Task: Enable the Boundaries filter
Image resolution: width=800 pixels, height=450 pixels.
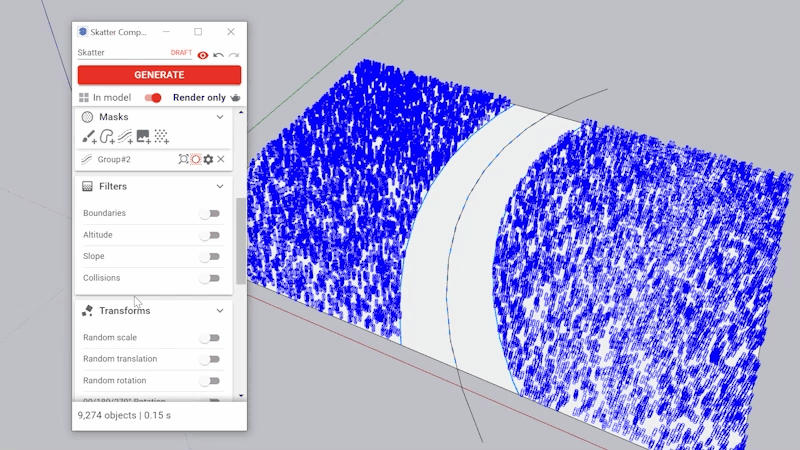Action: click(209, 213)
